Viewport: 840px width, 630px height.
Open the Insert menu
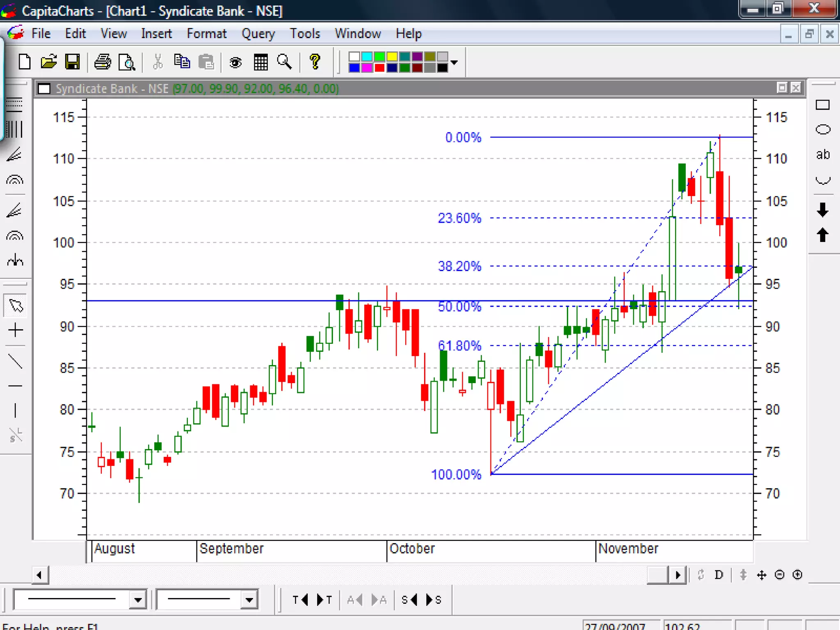coord(156,34)
